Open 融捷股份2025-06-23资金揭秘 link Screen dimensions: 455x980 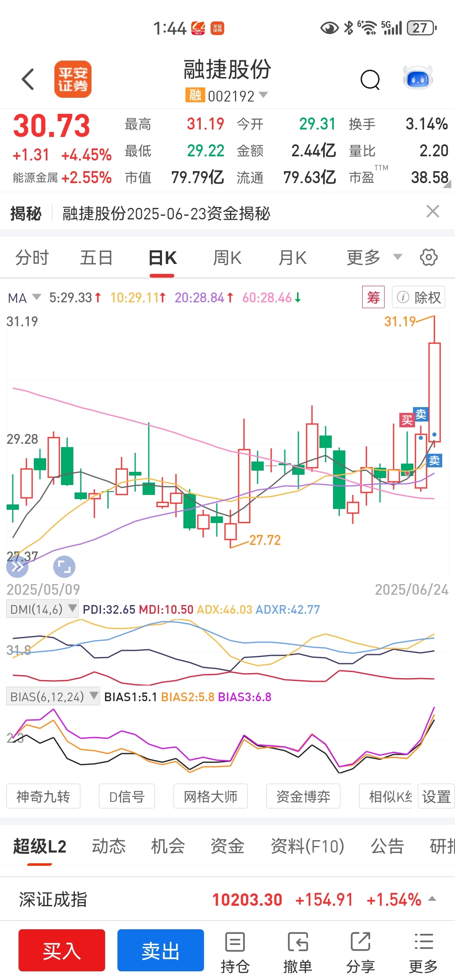[x=166, y=213]
